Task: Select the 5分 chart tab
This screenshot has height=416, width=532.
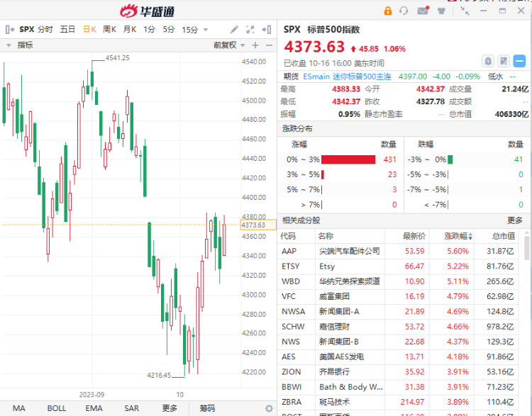Action: (169, 30)
